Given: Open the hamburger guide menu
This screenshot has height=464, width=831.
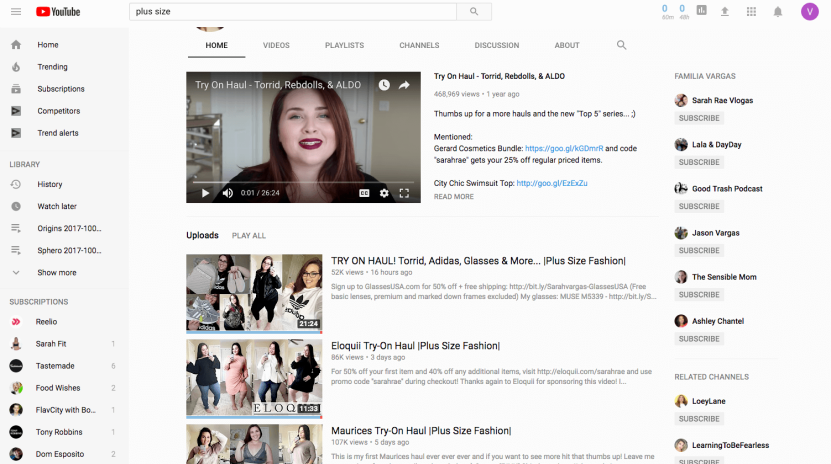Looking at the screenshot, I should [x=16, y=11].
